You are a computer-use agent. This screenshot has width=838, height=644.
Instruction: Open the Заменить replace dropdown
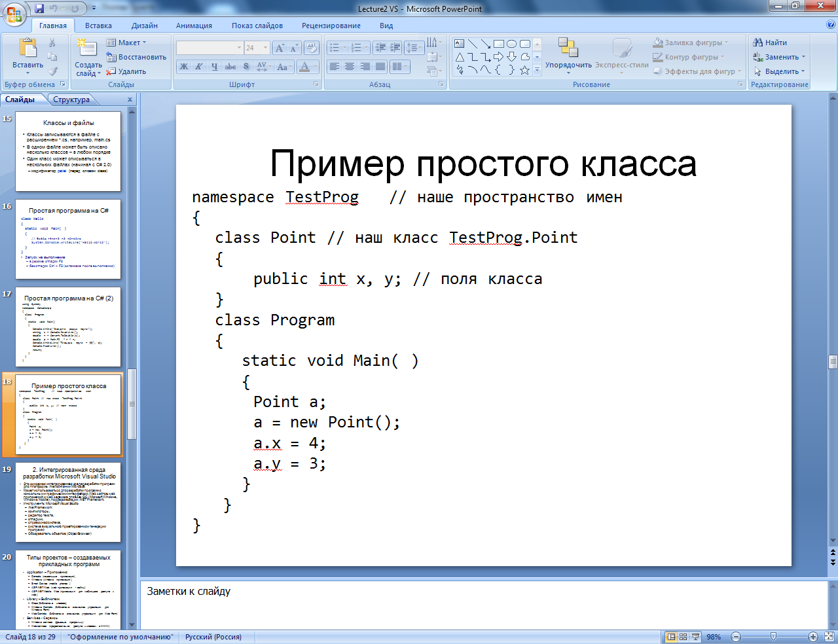click(x=779, y=57)
